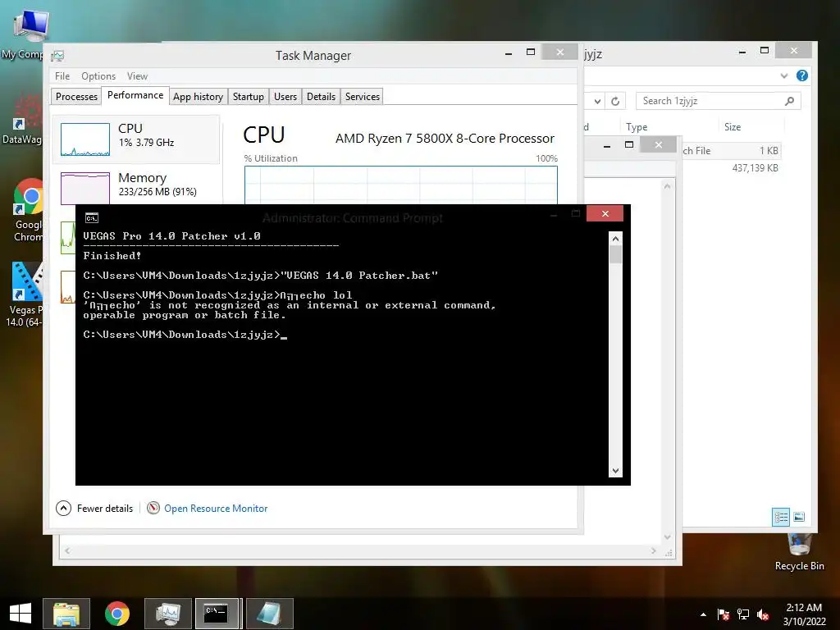Open the DataWag desktop shortcut
Image resolution: width=840 pixels, height=630 pixels.
coord(22,120)
